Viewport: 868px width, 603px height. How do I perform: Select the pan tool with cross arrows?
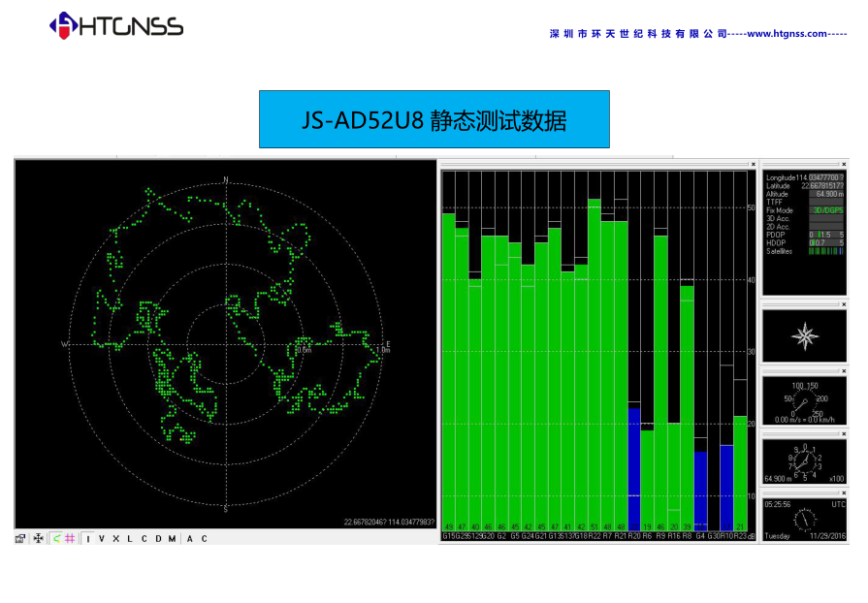38,538
